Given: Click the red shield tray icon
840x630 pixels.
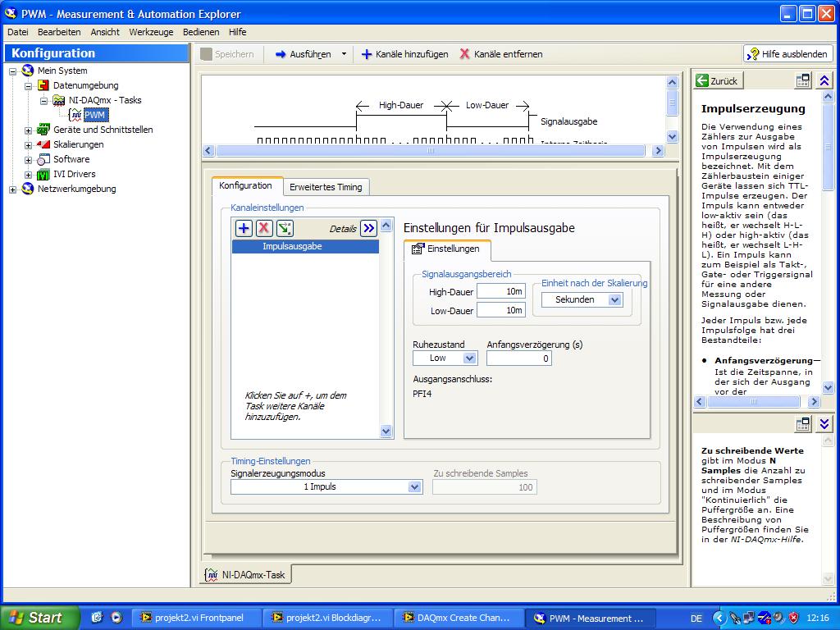Looking at the screenshot, I should (x=793, y=618).
